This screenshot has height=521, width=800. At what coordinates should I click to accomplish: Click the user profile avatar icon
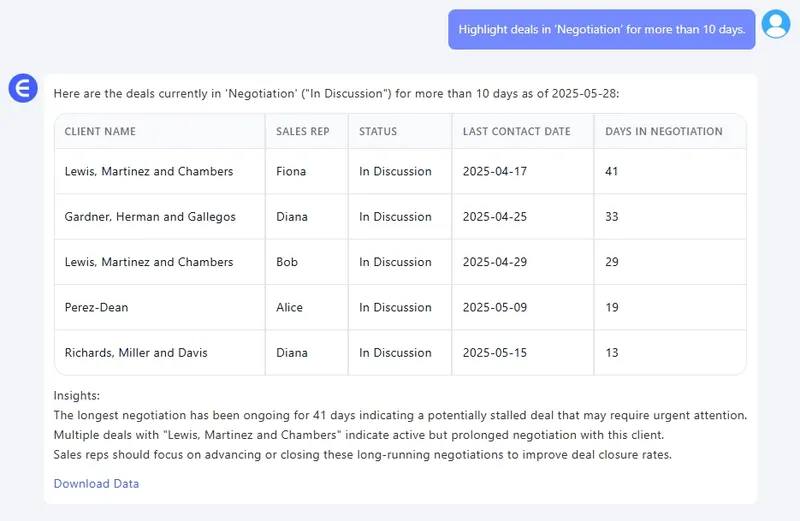(775, 24)
